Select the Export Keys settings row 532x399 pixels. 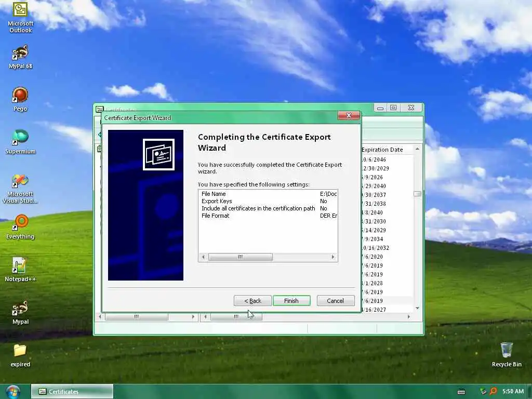(268, 201)
